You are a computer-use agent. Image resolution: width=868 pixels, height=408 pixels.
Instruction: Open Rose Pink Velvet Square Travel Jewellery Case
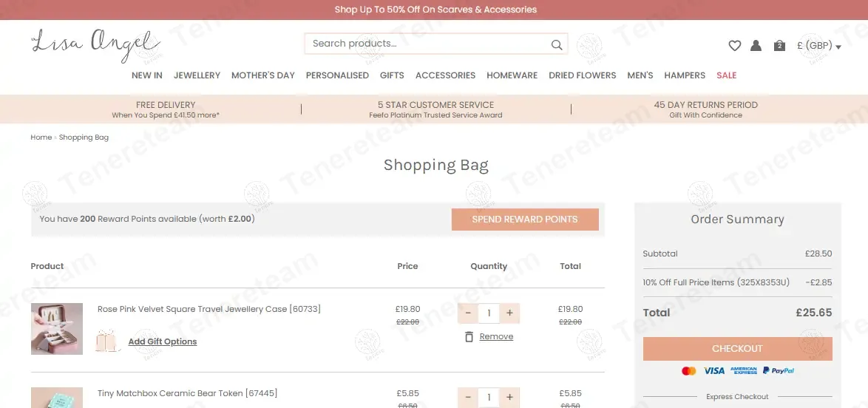208,309
